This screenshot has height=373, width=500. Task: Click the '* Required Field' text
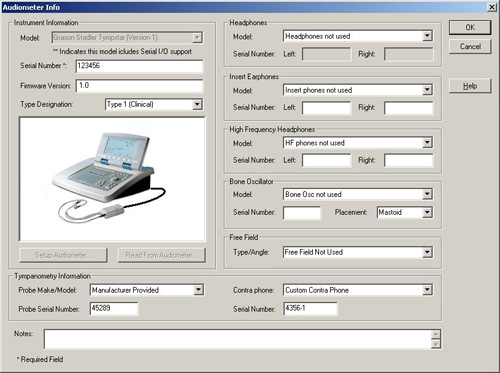[x=40, y=359]
